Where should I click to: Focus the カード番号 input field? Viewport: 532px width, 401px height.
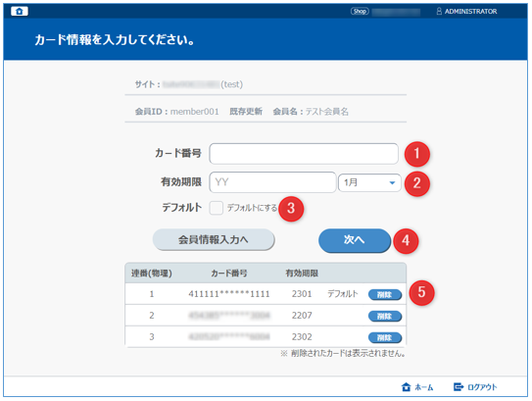click(x=304, y=154)
